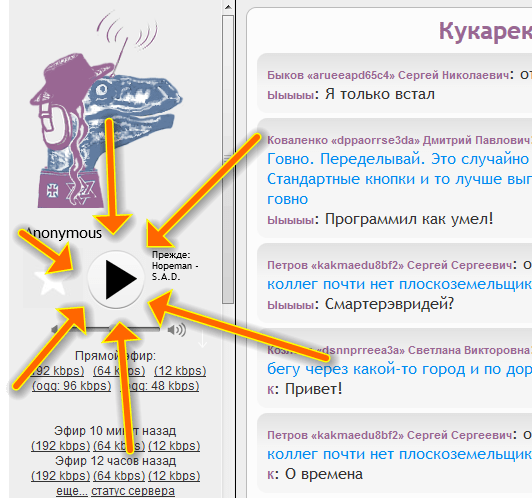Click the 'Прежде: Hopeman - S.A.D.' track text
532x498 pixels.
coord(175,266)
